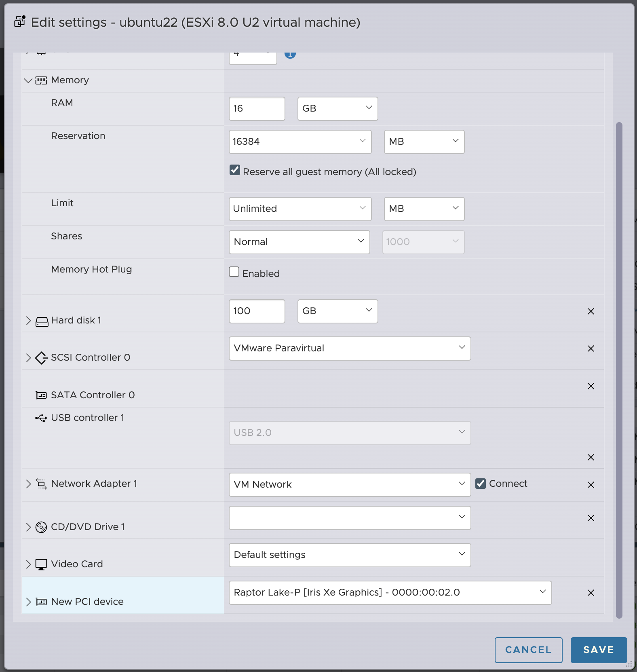Open the Shares Normal dropdown
This screenshot has height=672, width=637.
point(300,242)
